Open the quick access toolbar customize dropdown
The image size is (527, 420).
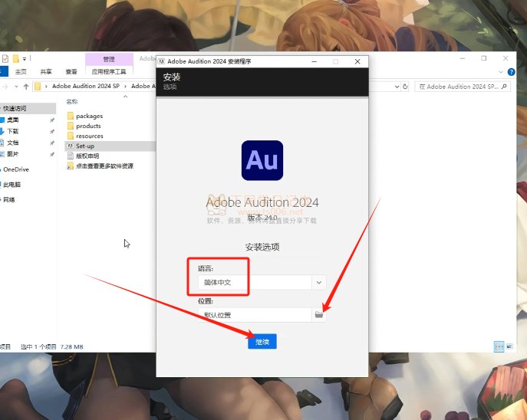[x=25, y=59]
